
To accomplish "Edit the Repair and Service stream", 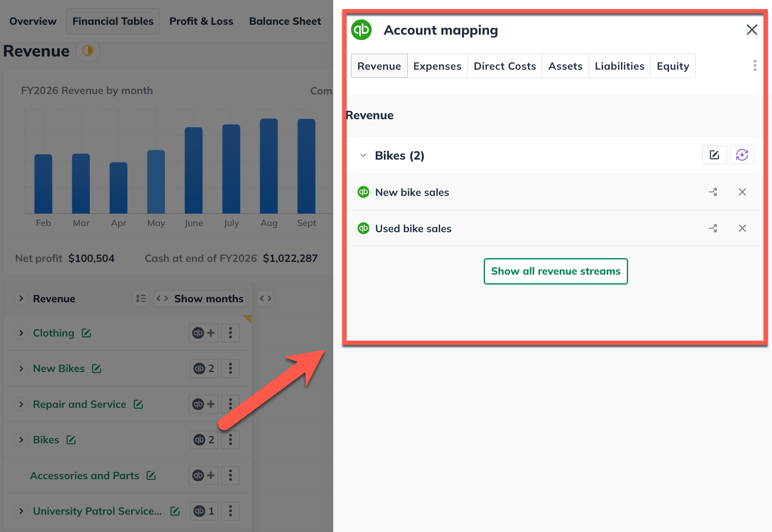I will (x=138, y=404).
